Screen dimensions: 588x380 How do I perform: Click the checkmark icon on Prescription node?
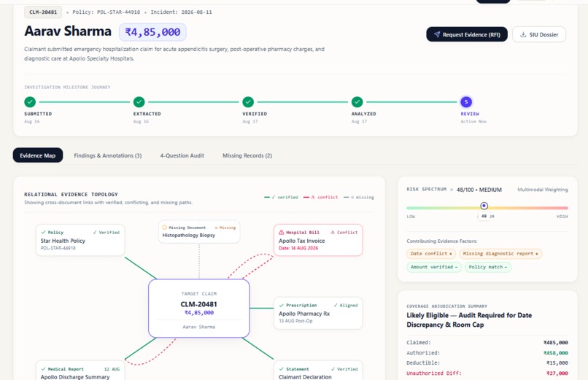(282, 306)
